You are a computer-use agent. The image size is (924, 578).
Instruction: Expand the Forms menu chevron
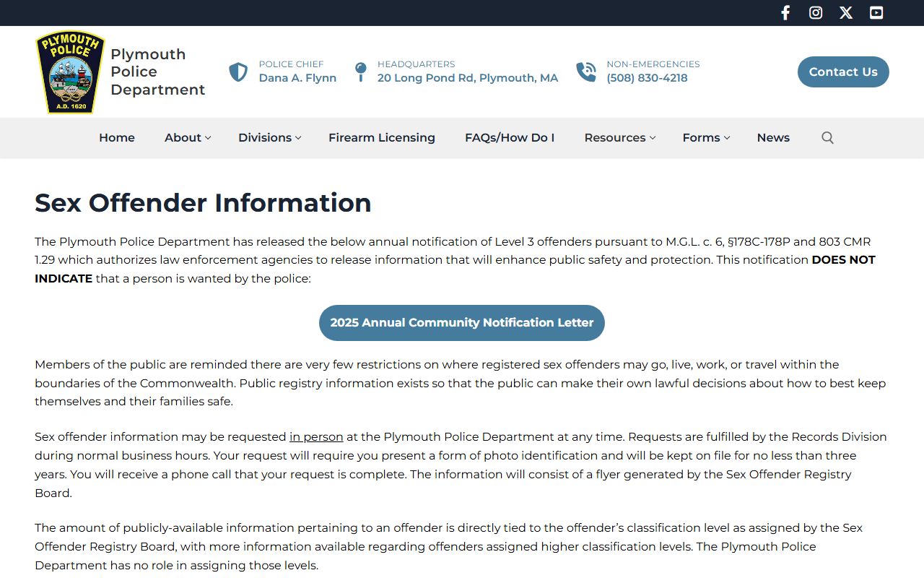click(x=727, y=138)
